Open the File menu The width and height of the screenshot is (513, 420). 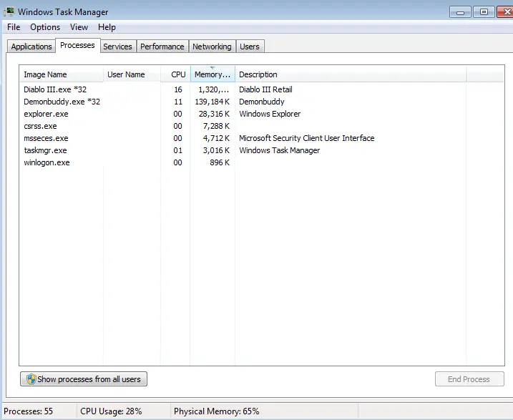tap(14, 27)
